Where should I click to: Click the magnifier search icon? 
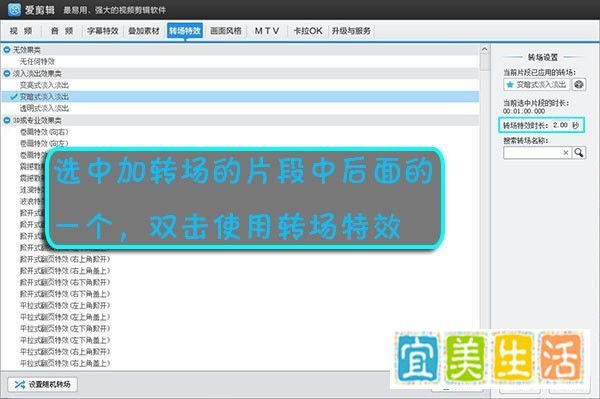579,153
